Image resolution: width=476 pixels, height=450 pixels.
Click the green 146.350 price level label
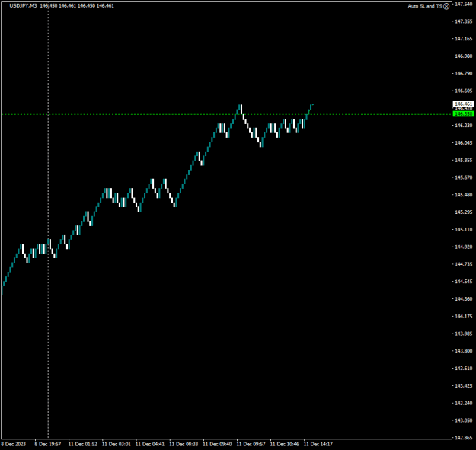click(x=464, y=113)
